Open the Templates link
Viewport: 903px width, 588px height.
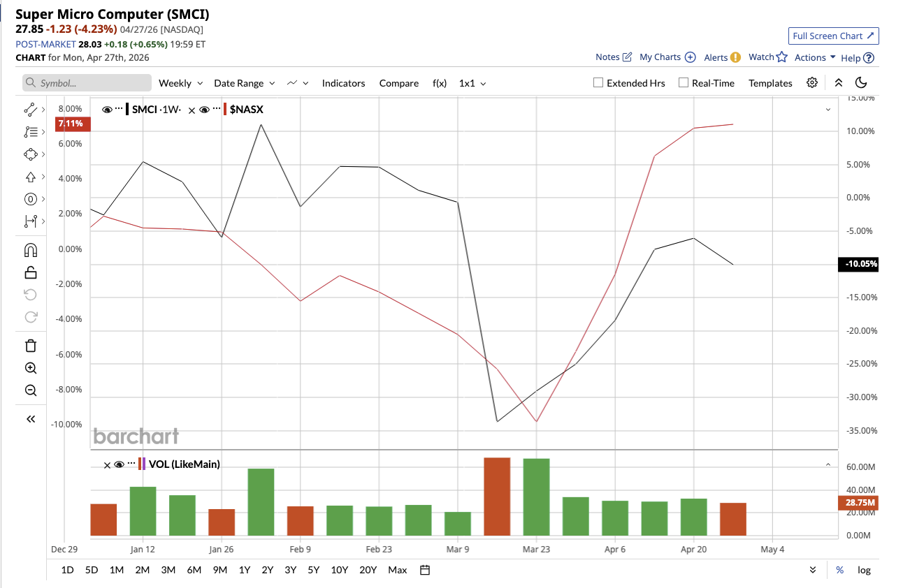click(x=770, y=83)
